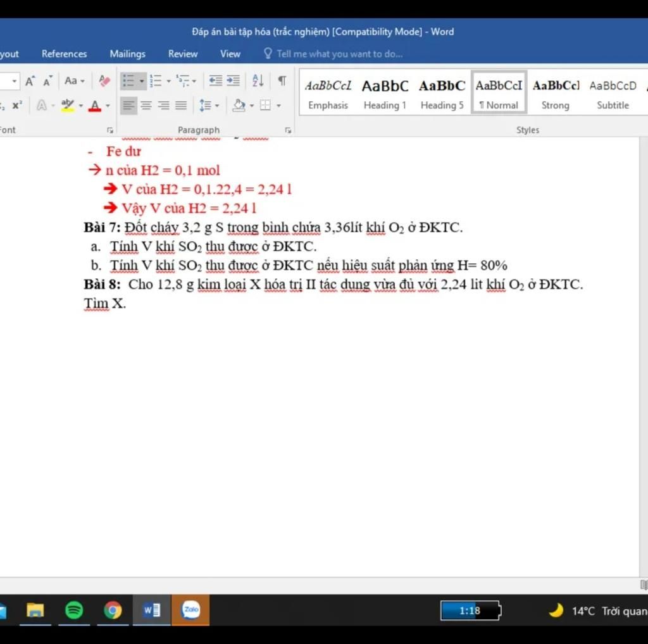
Task: Decrease paragraph indent
Action: click(x=215, y=80)
